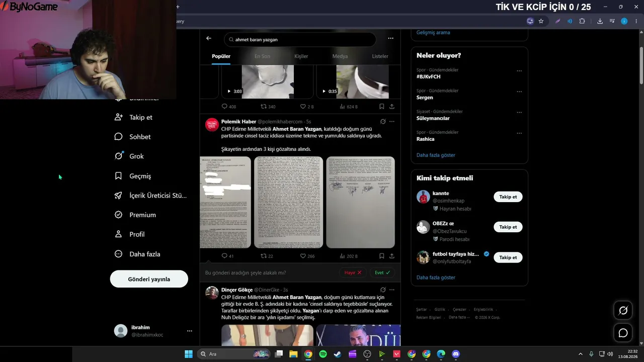The height and width of the screenshot is (362, 644).
Task: Open more options for Sergen trend
Action: pos(519,92)
